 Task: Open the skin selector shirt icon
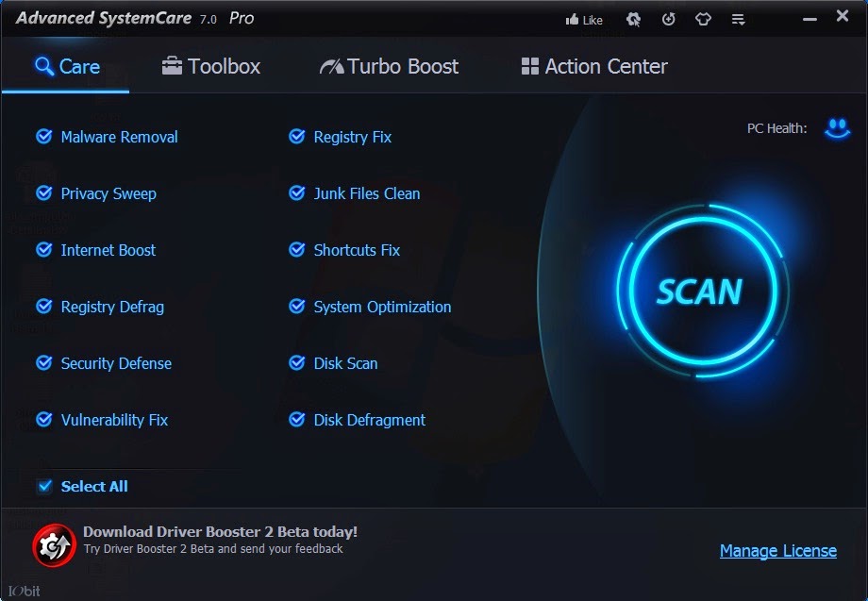point(703,18)
